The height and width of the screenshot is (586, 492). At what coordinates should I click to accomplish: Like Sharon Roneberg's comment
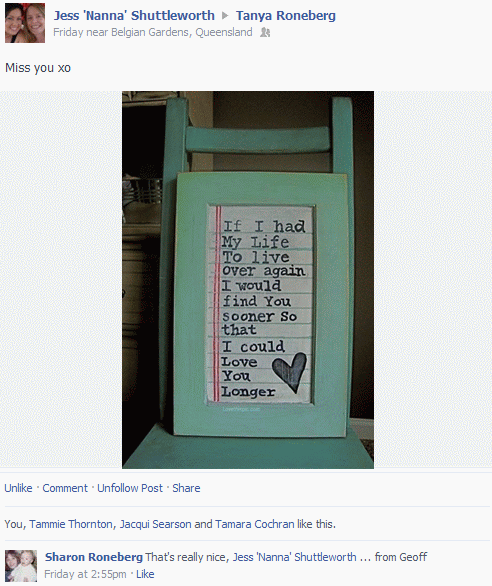pyautogui.click(x=145, y=574)
